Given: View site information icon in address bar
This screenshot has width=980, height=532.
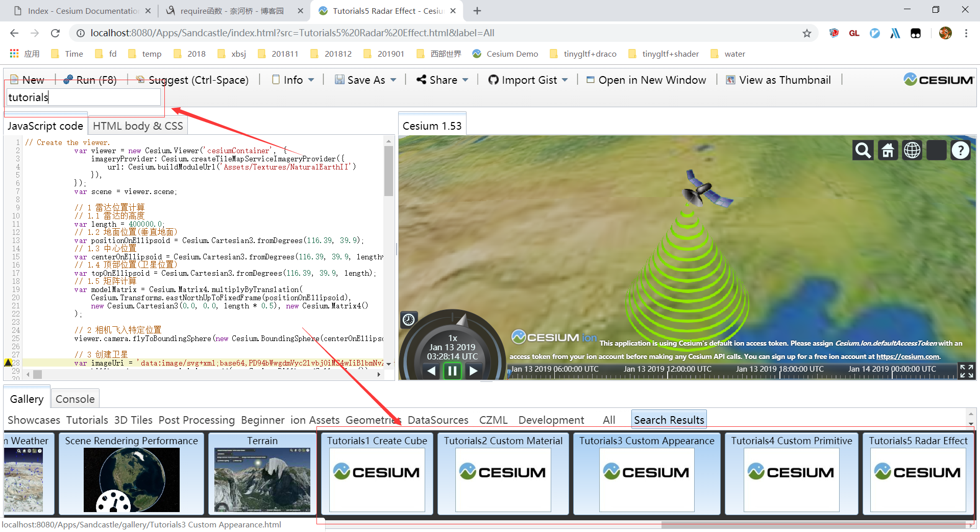Looking at the screenshot, I should pyautogui.click(x=80, y=33).
